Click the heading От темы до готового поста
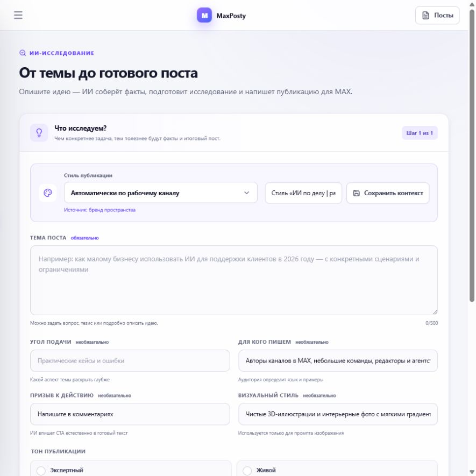This screenshot has height=476, width=476. (108, 73)
